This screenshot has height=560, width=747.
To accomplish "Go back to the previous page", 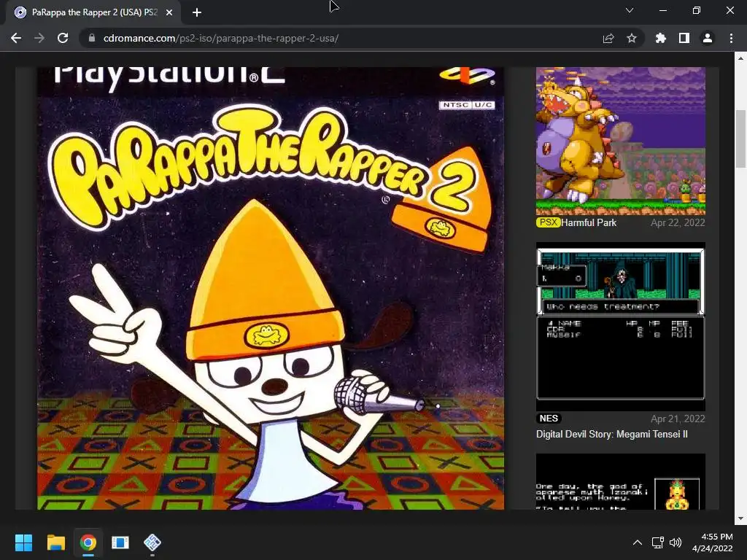I will 16,38.
